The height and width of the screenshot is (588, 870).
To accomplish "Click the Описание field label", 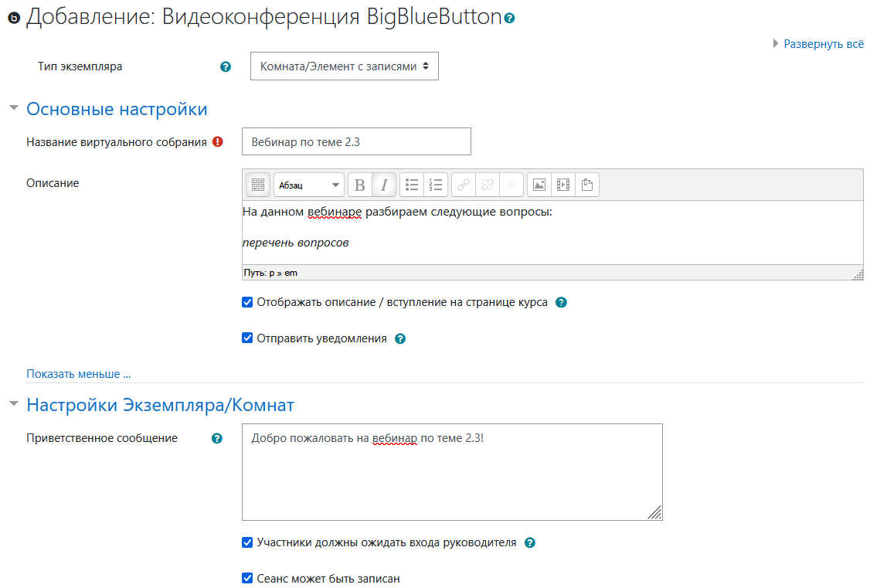I will pos(53,183).
